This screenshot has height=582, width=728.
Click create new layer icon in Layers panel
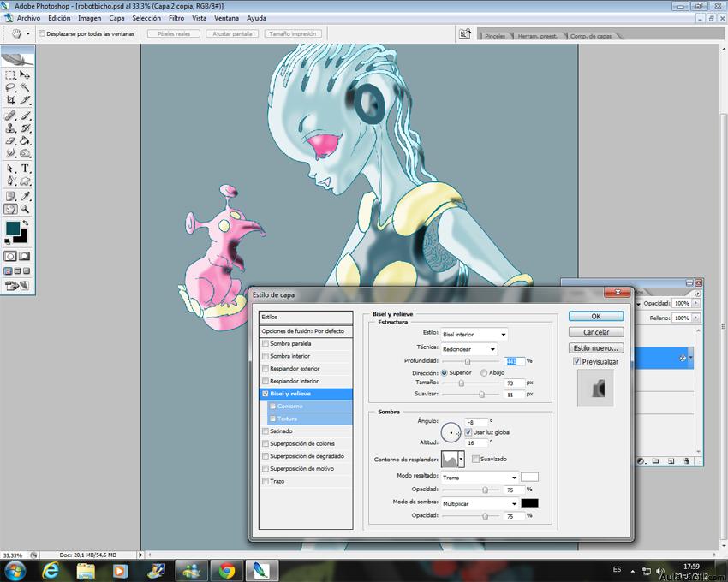[x=671, y=460]
